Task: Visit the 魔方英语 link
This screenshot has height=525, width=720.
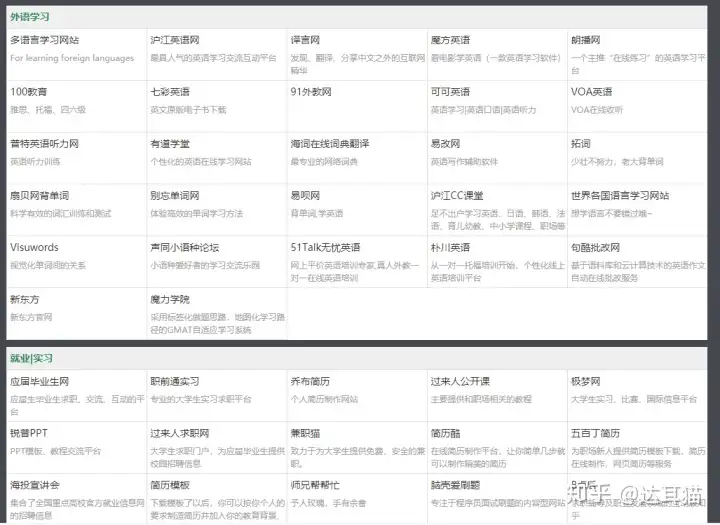Action: 450,40
